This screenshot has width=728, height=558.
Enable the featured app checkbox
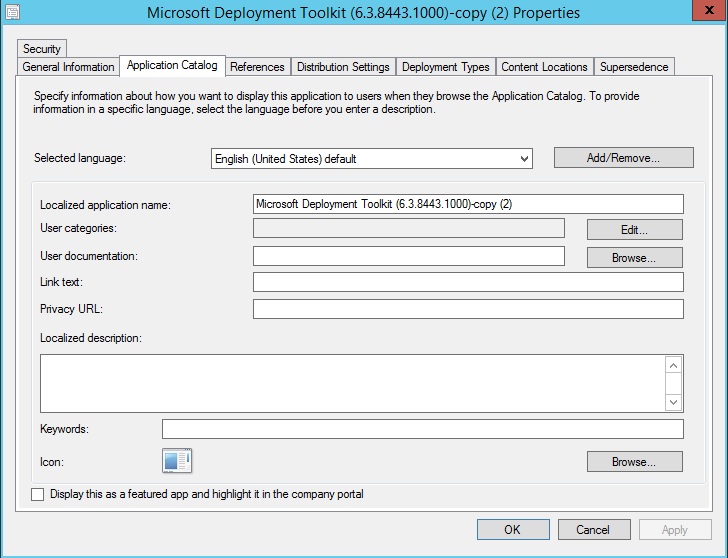(x=38, y=494)
